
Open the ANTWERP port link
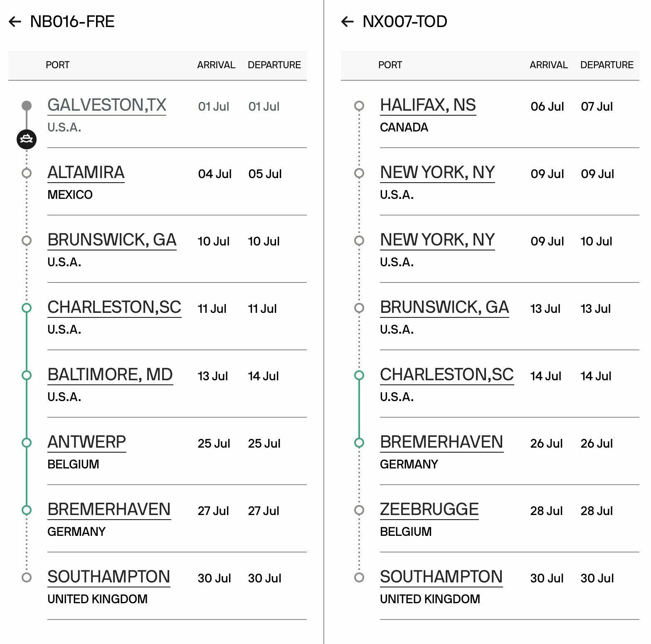[x=86, y=442]
